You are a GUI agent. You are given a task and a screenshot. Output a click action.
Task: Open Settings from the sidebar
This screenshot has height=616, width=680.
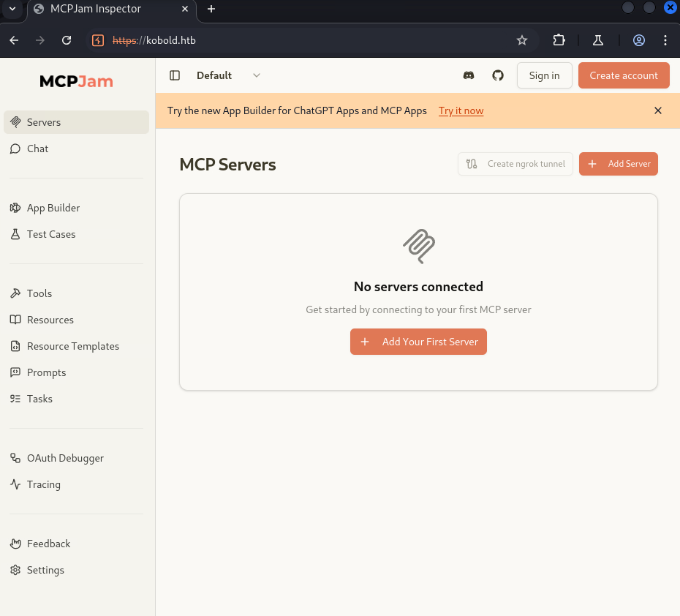(45, 570)
